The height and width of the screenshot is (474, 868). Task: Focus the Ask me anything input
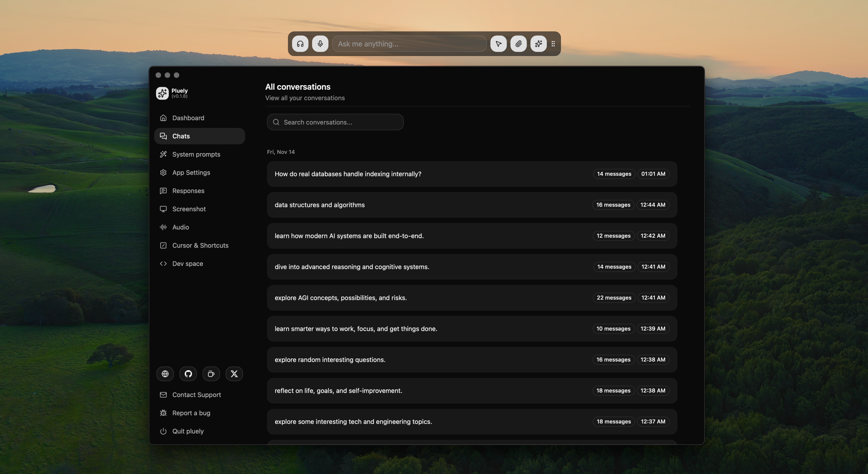409,44
